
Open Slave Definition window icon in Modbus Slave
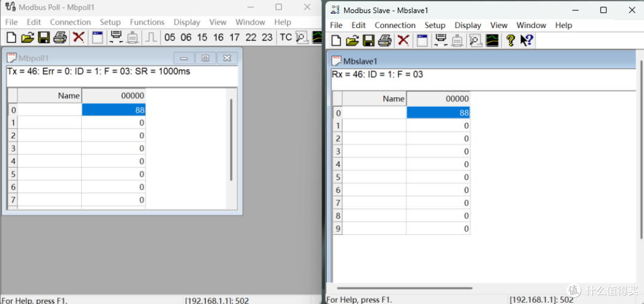click(422, 41)
